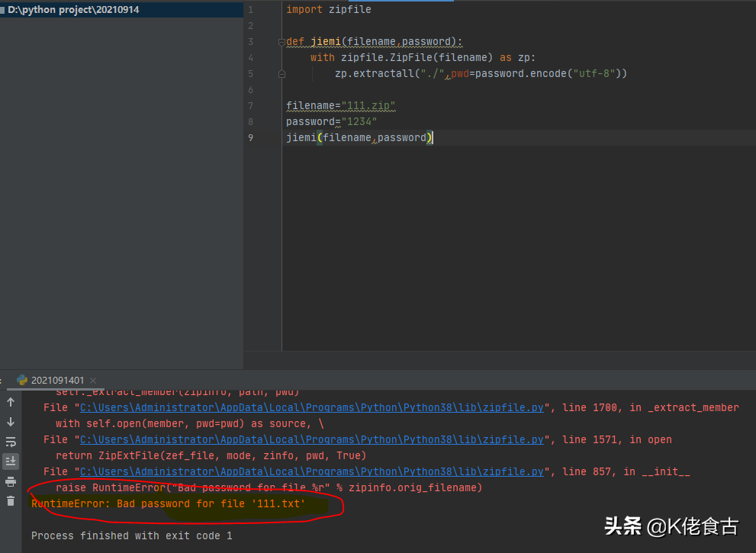The width and height of the screenshot is (756, 553).
Task: Click the Down the Stack Trace arrow
Action: point(11,422)
